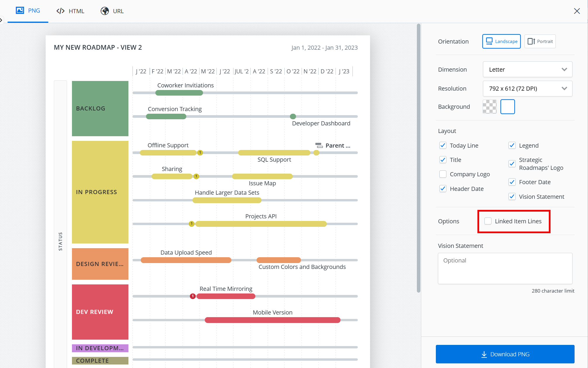Expand the collapsed left side panel arrow
Screen dimensions: 588x368
(x=1, y=20)
